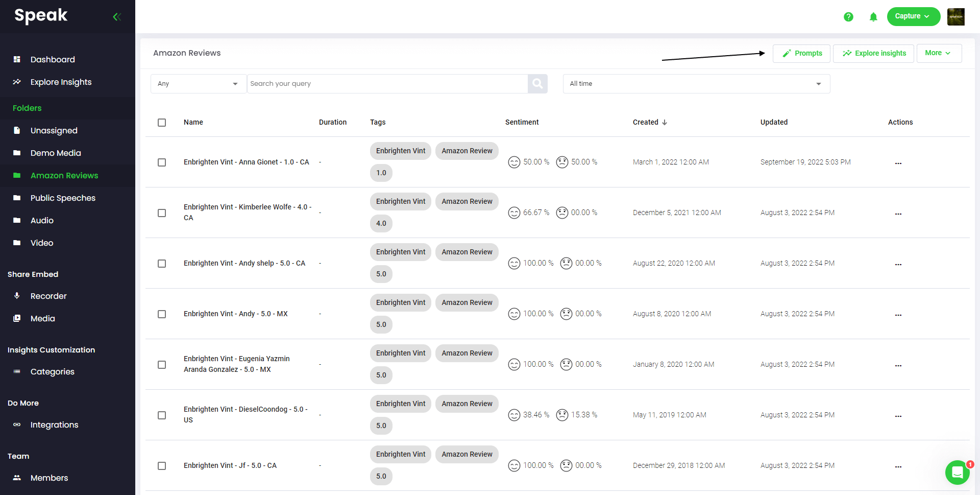The height and width of the screenshot is (495, 980).
Task: Collapse the sidebar with double-chevron icon
Action: (117, 17)
